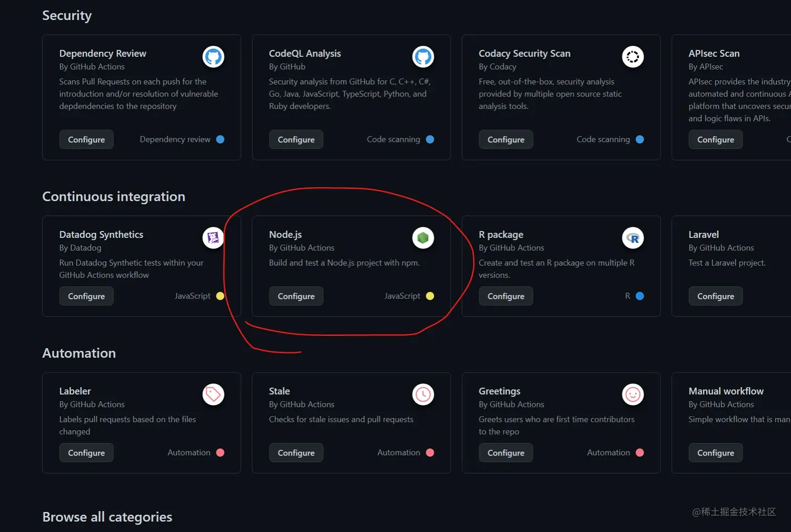Configure the Node.js workflow
The image size is (791, 532).
pos(296,296)
